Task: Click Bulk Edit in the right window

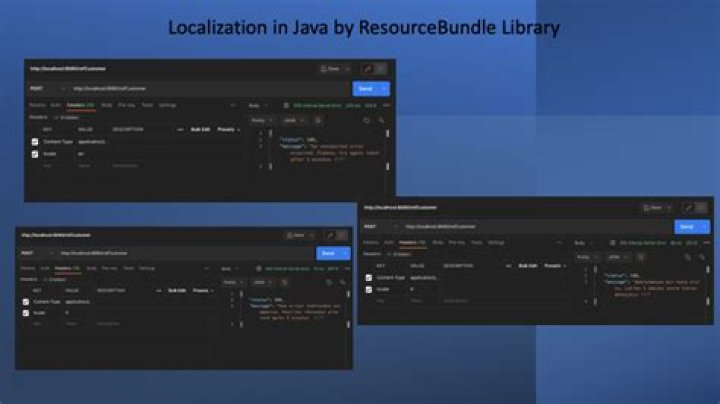Action: (x=528, y=266)
